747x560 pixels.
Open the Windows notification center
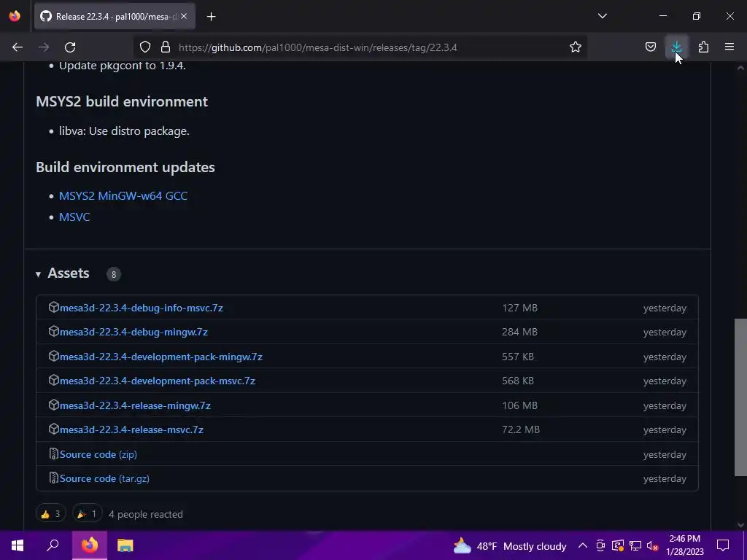723,545
